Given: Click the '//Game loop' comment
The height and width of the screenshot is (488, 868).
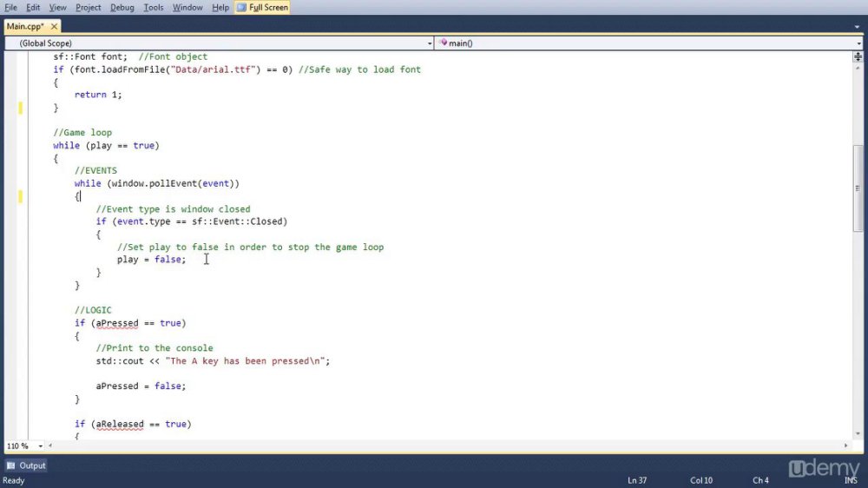Looking at the screenshot, I should coord(82,132).
